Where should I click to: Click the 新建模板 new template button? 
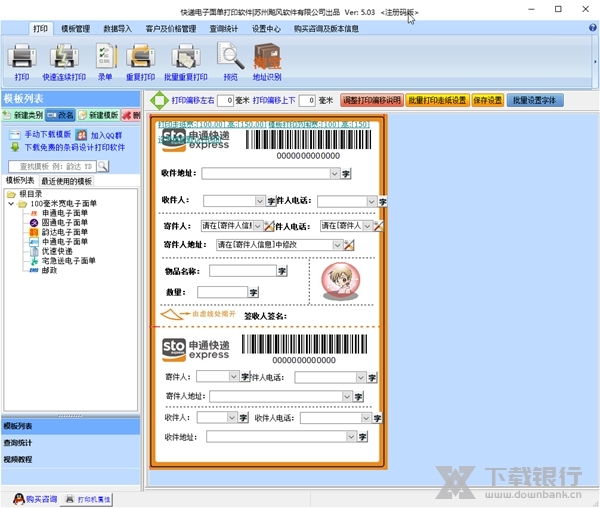coord(98,115)
